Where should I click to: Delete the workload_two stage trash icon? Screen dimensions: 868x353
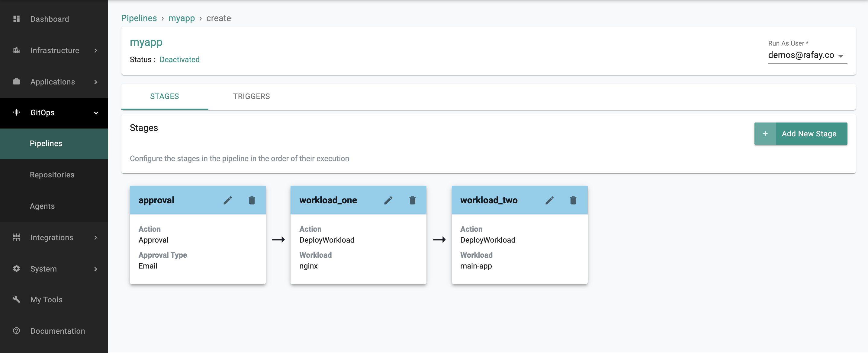pos(573,200)
